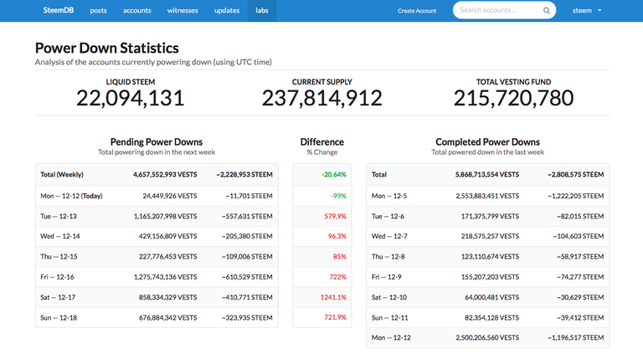Select 1,165,207,998 VESTS cell
Image resolution: width=643 pixels, height=364 pixels.
click(x=165, y=216)
